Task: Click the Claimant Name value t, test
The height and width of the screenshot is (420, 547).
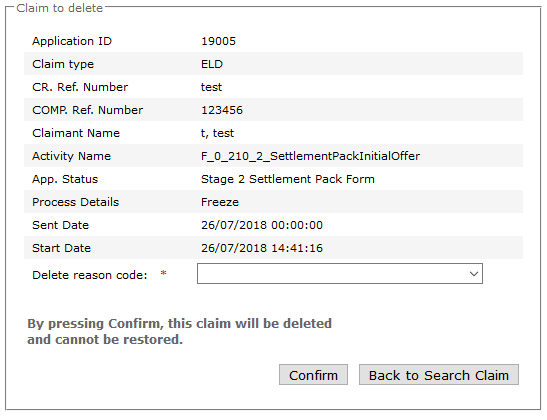Action: (x=217, y=133)
